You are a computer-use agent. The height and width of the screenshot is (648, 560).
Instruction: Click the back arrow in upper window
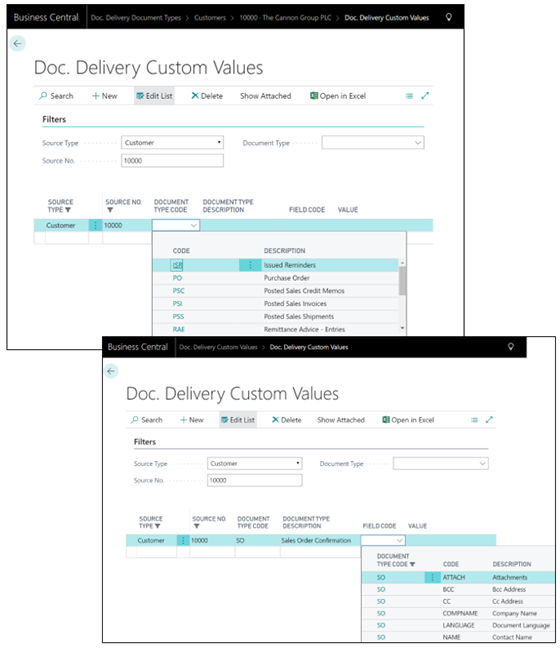click(x=17, y=43)
